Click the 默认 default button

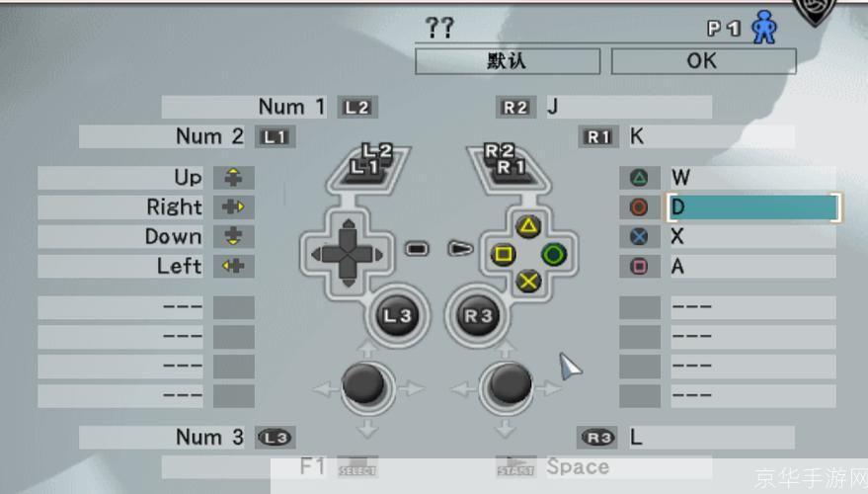(x=508, y=61)
